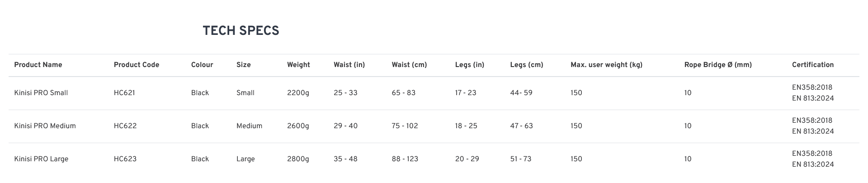
Task: Select the Kinisi PRO Large product name
Action: 41,159
